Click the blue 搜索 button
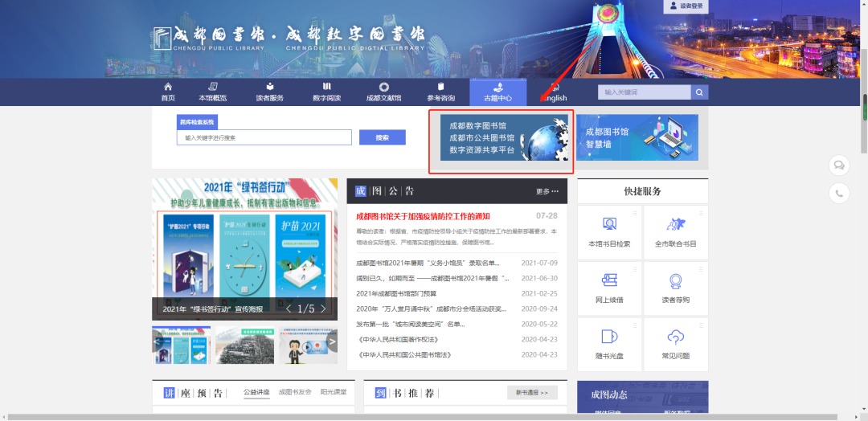868x421 pixels. (383, 137)
